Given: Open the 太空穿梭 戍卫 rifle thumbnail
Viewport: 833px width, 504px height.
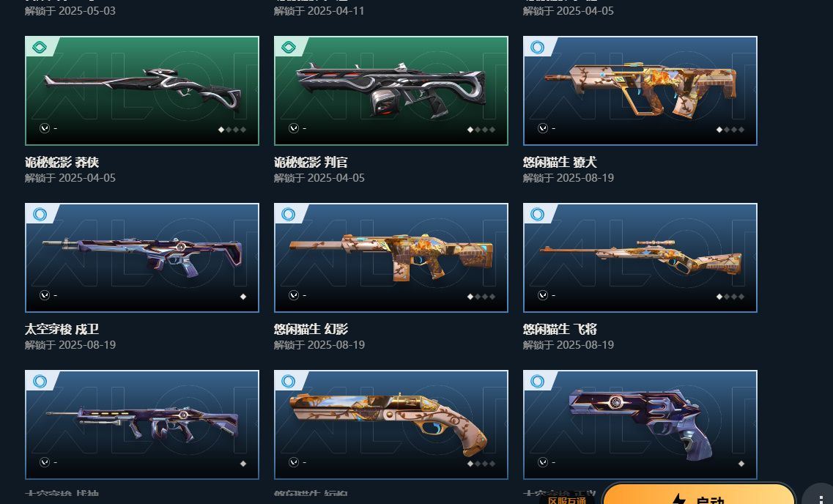Looking at the screenshot, I should pos(142,258).
